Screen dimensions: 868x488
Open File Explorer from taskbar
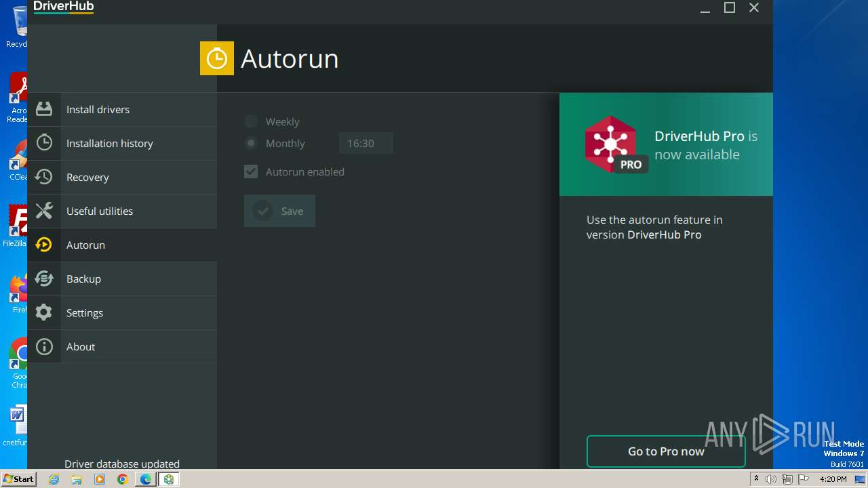[77, 479]
